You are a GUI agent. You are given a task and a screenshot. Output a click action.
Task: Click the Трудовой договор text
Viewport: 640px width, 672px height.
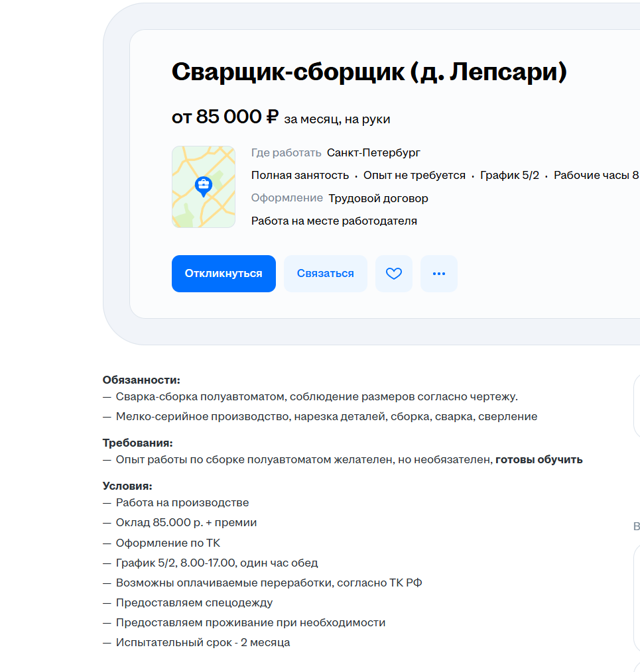point(378,198)
